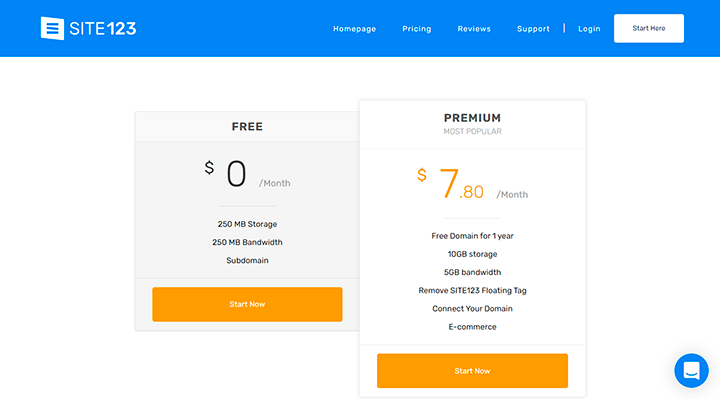Click the SITE123 brand name text
The image size is (720, 399).
pyautogui.click(x=103, y=28)
